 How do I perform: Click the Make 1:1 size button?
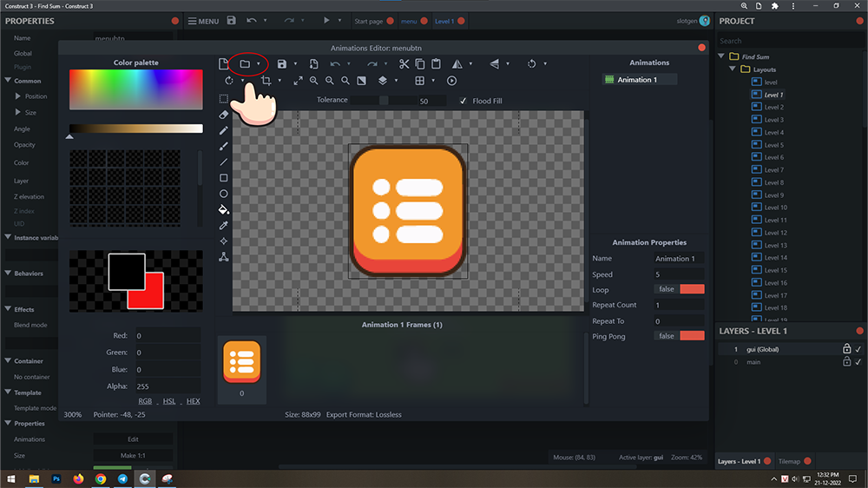pyautogui.click(x=133, y=455)
